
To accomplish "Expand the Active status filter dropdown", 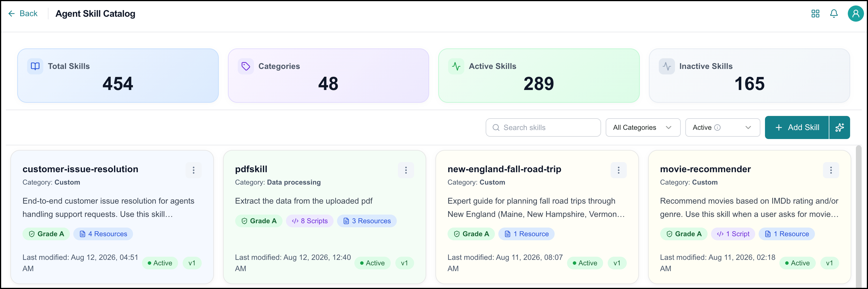I will (723, 127).
